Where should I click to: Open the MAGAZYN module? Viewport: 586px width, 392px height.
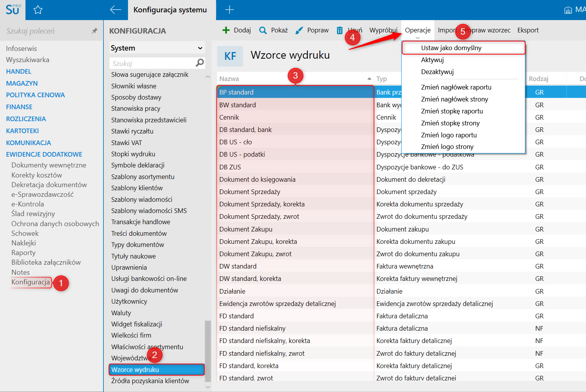click(22, 83)
